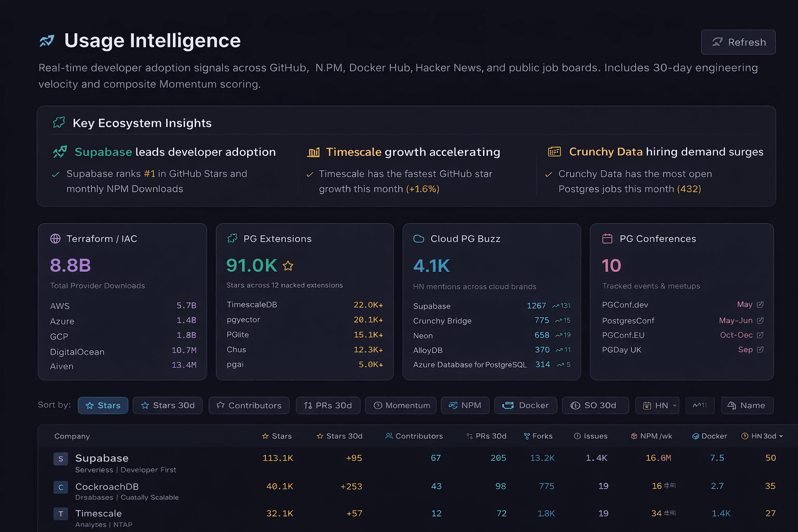Select the Timescale row in the table
Image resolution: width=798 pixels, height=532 pixels.
coord(208,513)
